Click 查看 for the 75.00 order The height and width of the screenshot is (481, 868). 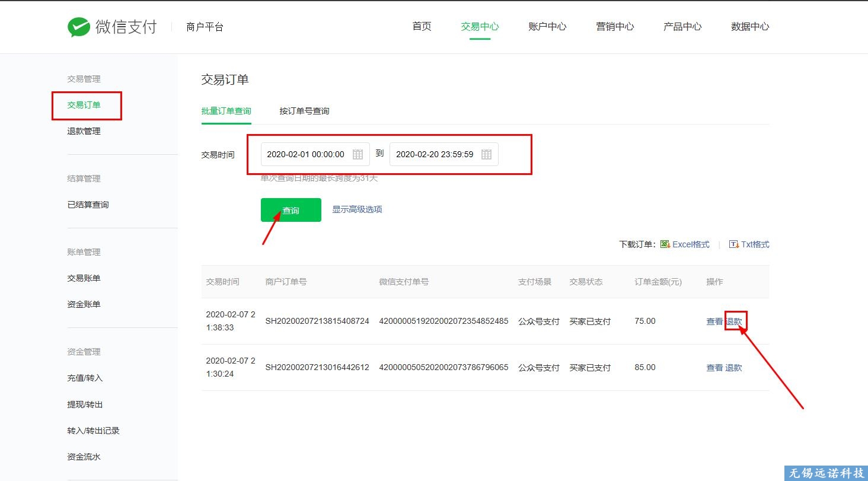(x=714, y=321)
